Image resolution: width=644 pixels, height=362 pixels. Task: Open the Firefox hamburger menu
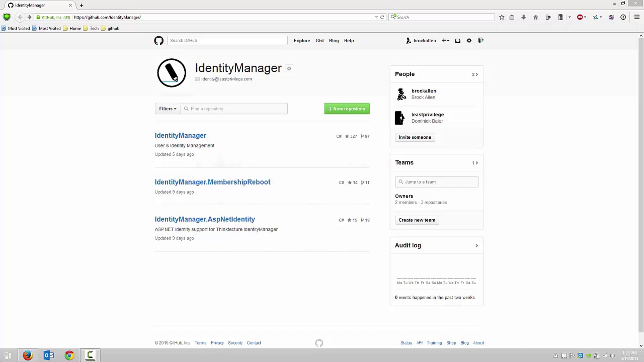tap(637, 17)
